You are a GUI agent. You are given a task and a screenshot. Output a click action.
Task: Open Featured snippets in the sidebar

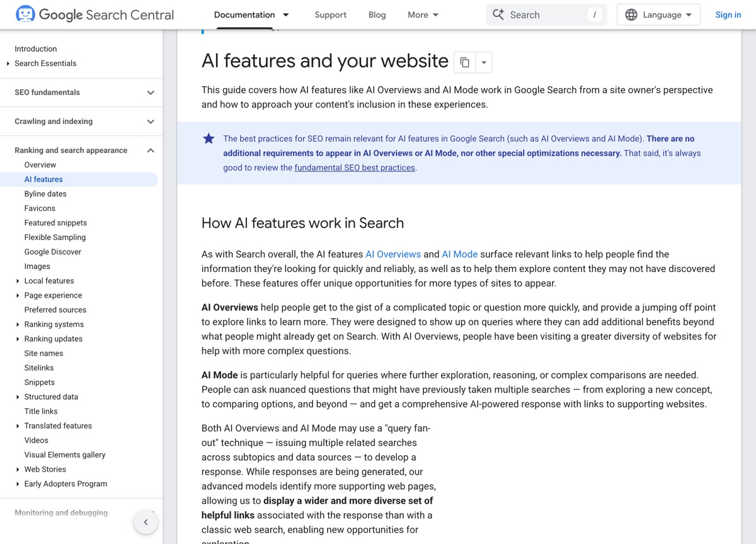[55, 223]
